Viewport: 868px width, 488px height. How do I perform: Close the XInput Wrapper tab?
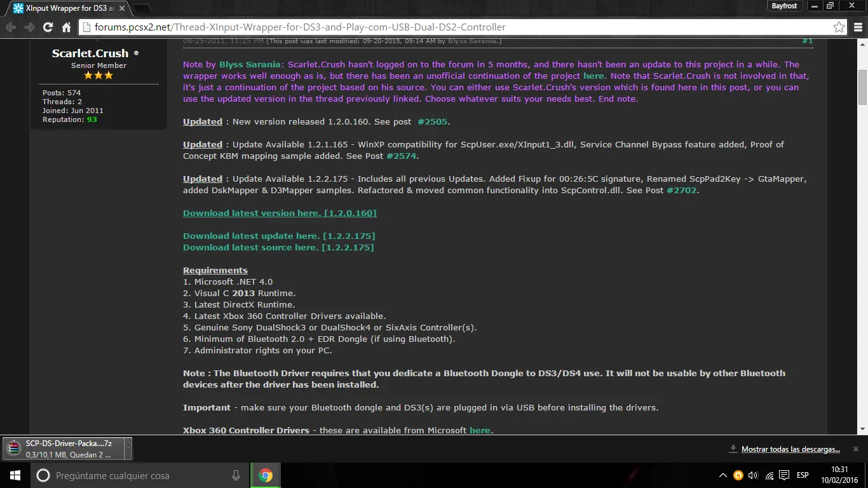(x=122, y=7)
